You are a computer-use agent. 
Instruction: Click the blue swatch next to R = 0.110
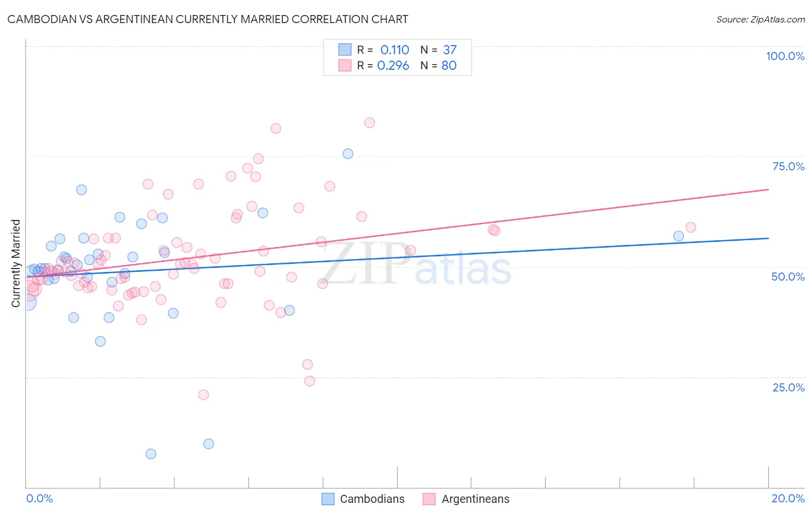[x=345, y=50]
